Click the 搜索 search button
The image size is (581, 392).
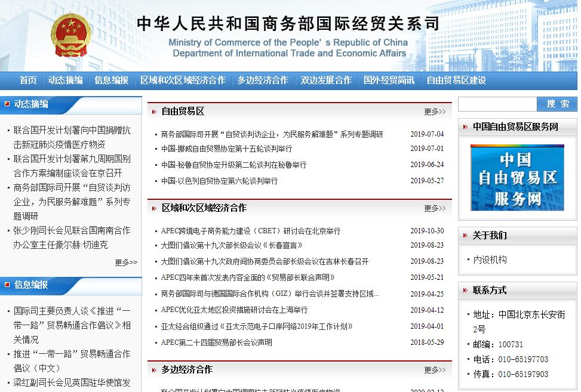pyautogui.click(x=557, y=104)
